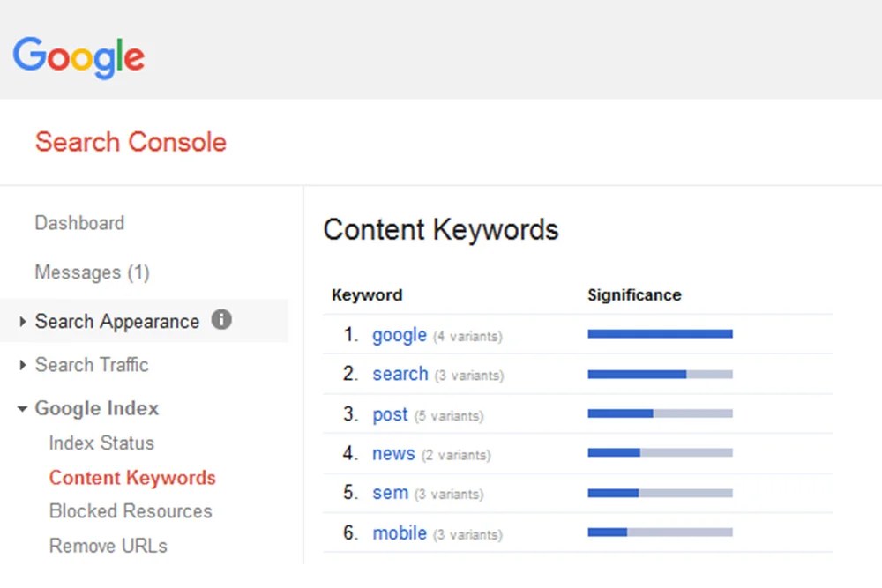Viewport: 882px width, 588px height.
Task: Open Messages (1) in sidebar
Action: point(93,272)
